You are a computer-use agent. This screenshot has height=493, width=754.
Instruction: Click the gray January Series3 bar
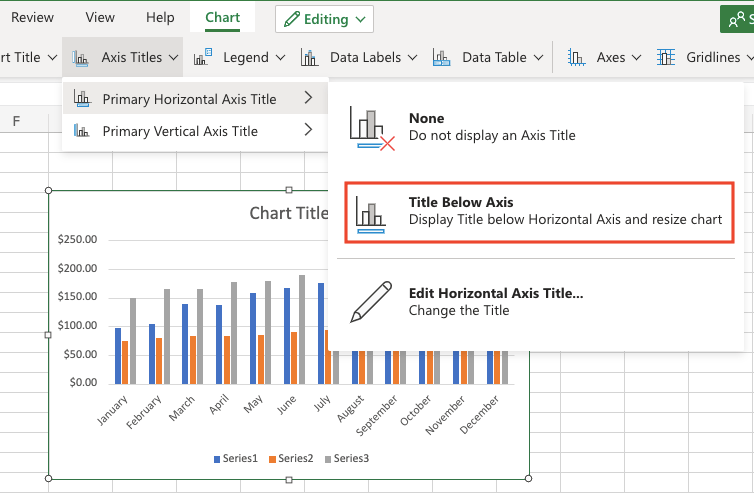tap(133, 341)
